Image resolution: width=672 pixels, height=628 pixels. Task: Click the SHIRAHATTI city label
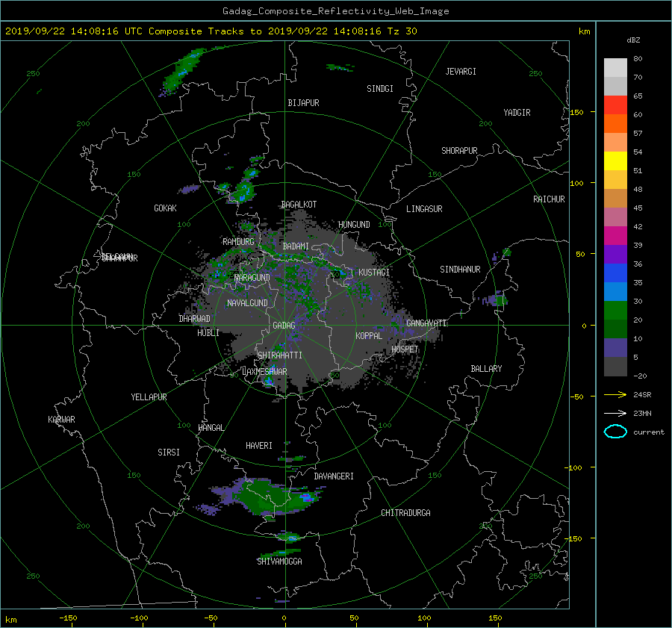click(x=280, y=355)
